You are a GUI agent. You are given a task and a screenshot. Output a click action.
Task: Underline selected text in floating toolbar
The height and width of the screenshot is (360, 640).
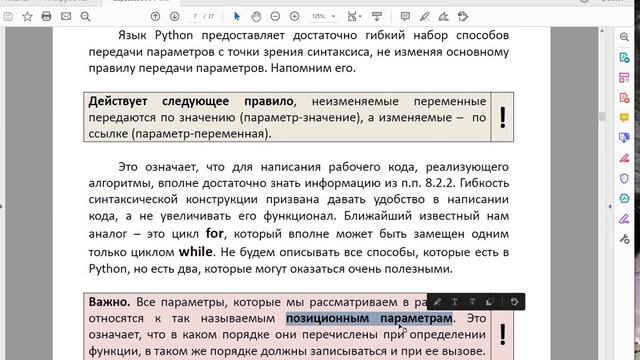pyautogui.click(x=454, y=302)
